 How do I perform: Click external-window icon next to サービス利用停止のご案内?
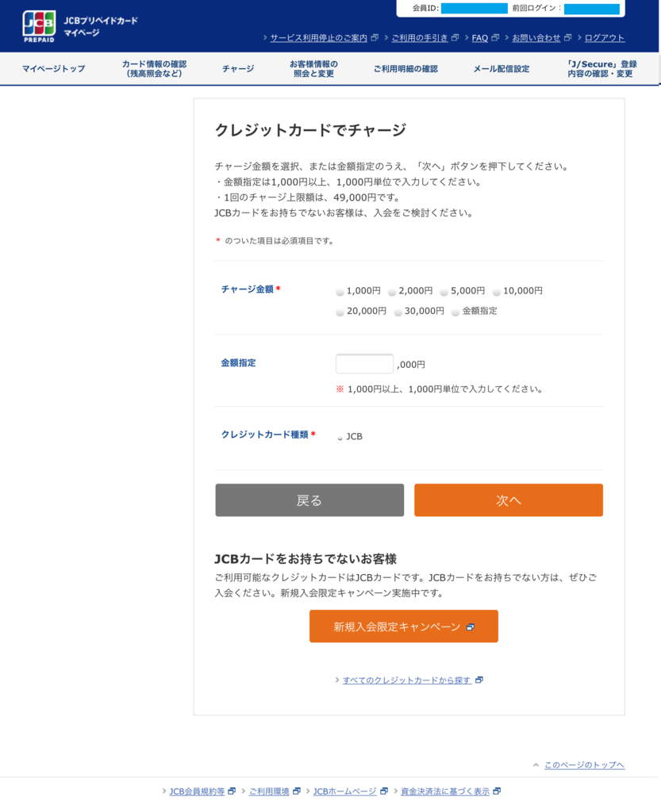click(375, 37)
